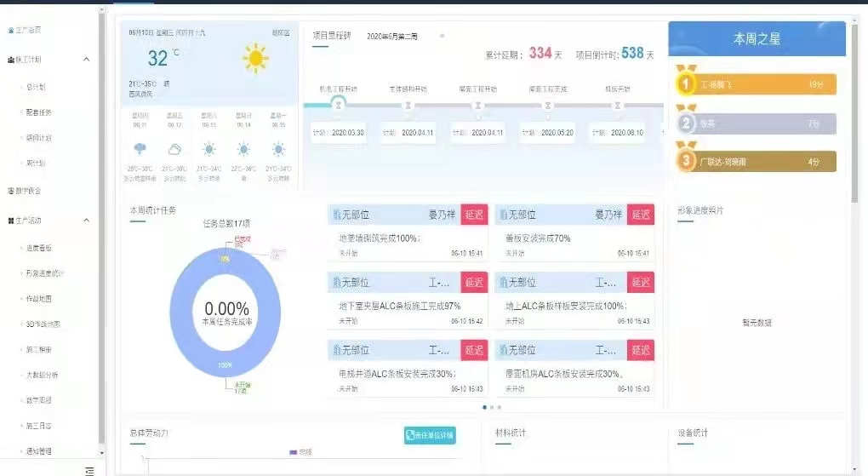
Task: Click the building icon on 地上ALC条板样板 card
Action: [503, 283]
